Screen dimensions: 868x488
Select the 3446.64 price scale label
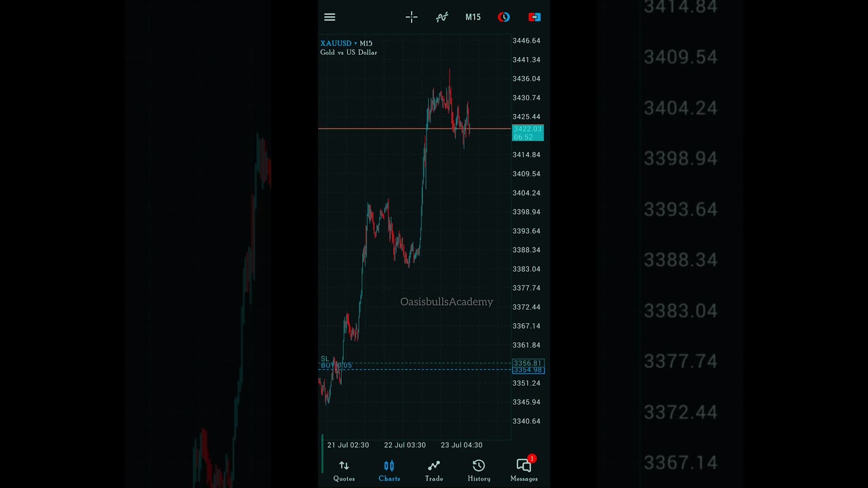point(527,41)
